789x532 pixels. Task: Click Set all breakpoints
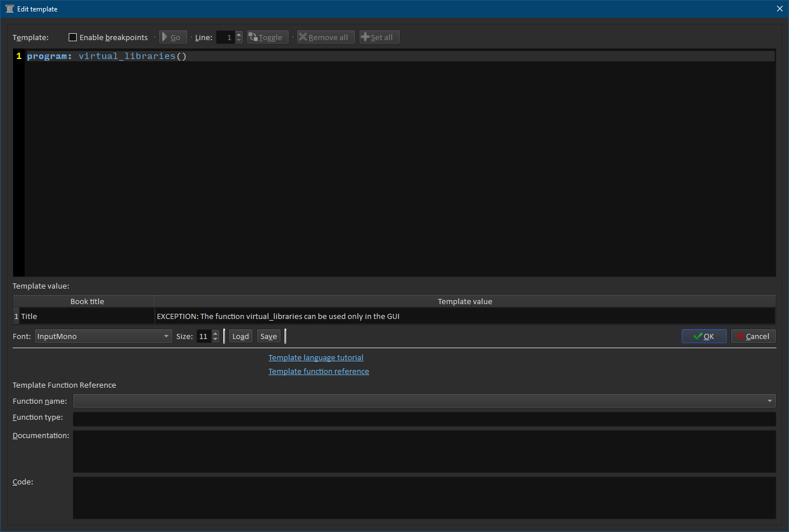coord(379,37)
